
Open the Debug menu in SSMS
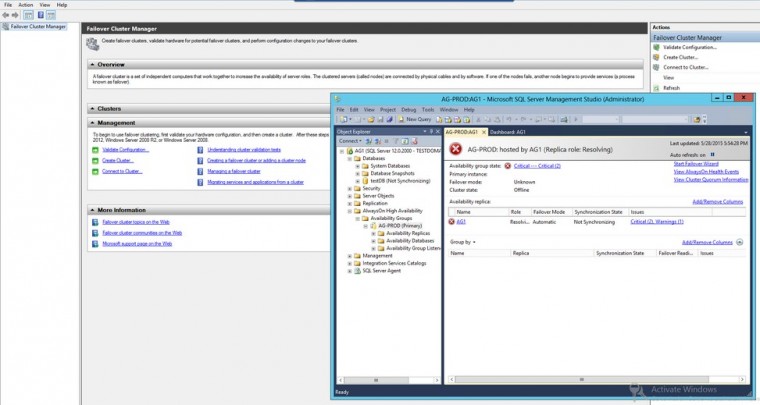click(x=409, y=110)
